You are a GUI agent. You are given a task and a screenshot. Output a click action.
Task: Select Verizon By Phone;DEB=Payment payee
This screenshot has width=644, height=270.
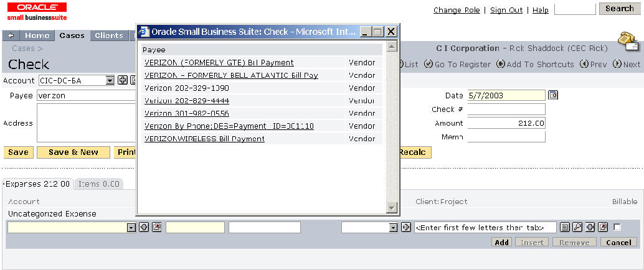(x=229, y=126)
